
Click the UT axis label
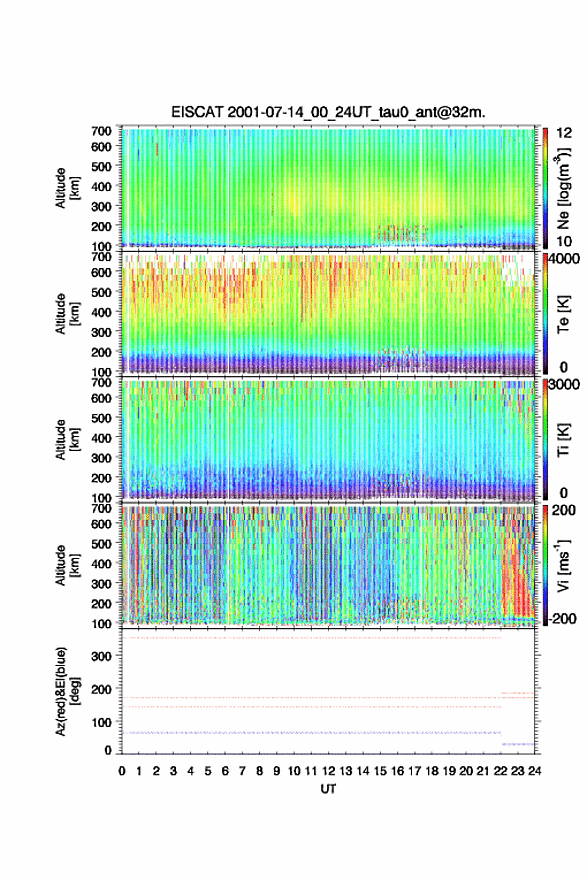click(328, 789)
